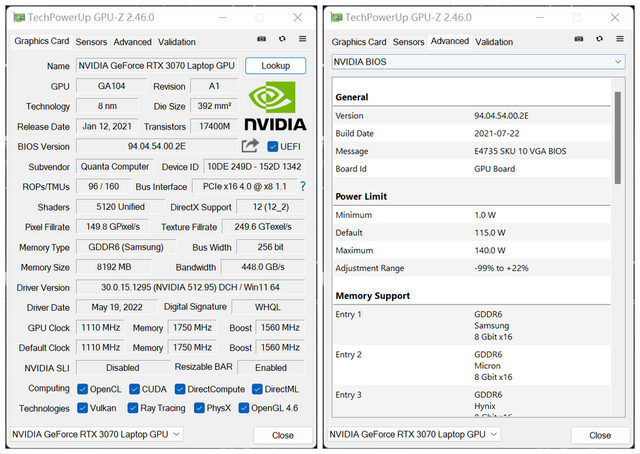Click the Bus Interface question mark icon
Image resolution: width=640 pixels, height=454 pixels.
click(302, 187)
